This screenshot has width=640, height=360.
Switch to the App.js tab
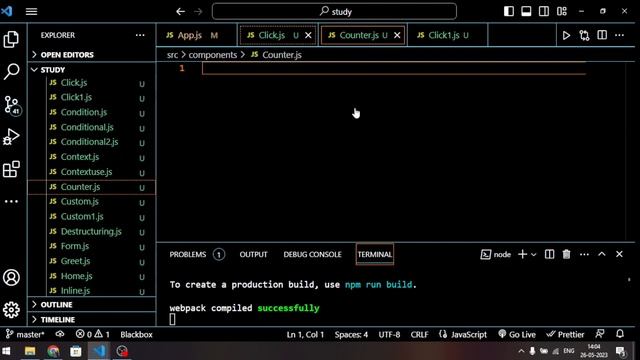tap(196, 36)
